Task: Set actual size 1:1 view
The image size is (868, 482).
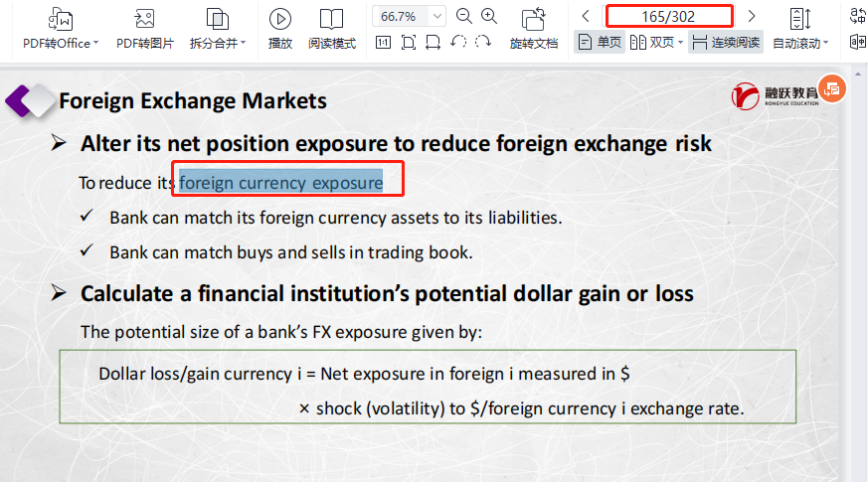Action: (x=384, y=42)
